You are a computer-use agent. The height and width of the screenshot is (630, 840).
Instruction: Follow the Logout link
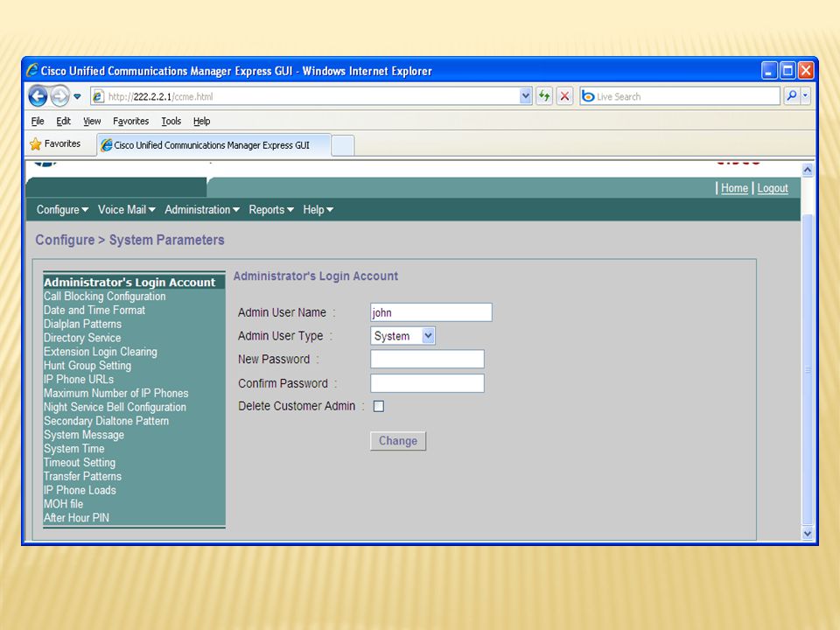coord(773,188)
